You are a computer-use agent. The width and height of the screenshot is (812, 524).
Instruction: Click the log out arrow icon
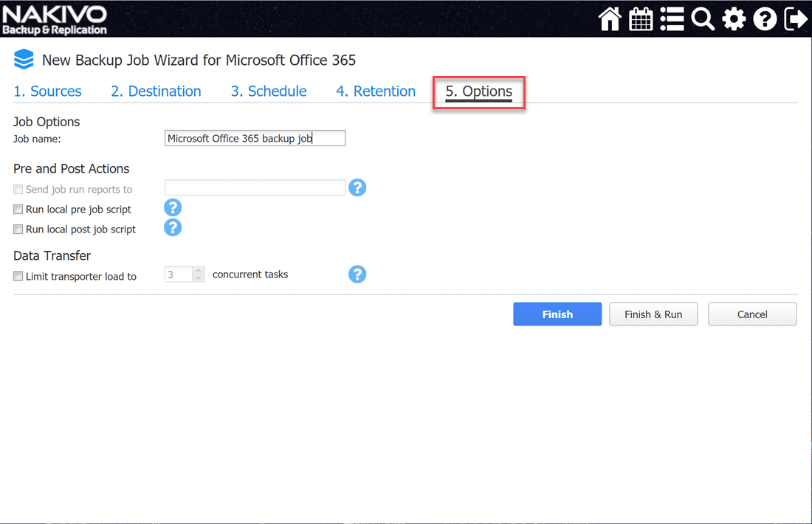pos(796,19)
